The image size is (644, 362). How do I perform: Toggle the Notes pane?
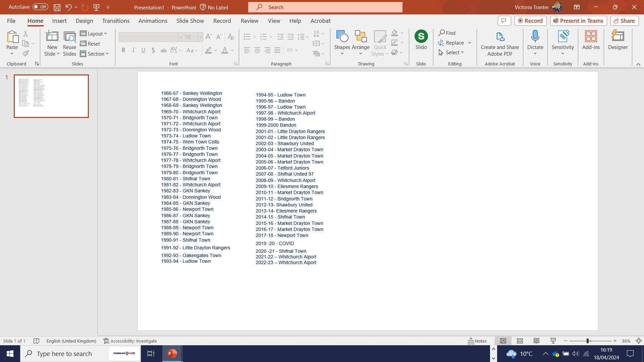pos(477,341)
